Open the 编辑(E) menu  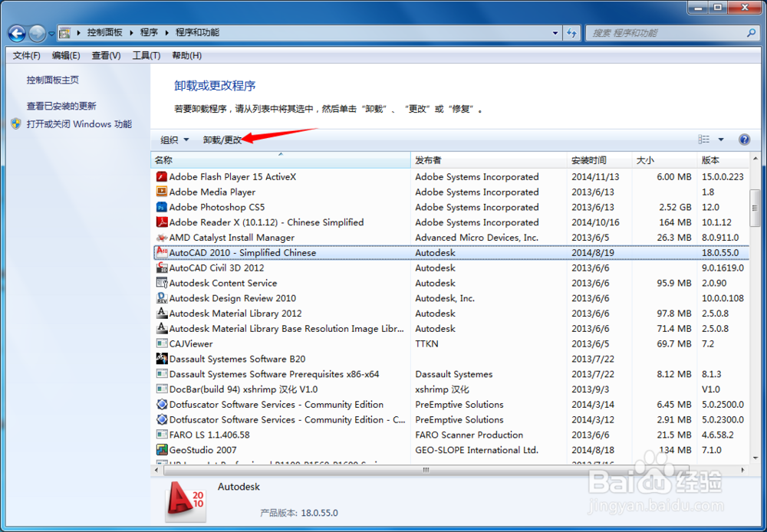tap(66, 56)
